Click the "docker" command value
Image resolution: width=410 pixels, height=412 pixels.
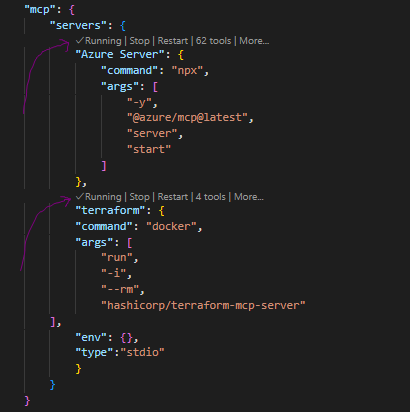point(171,227)
